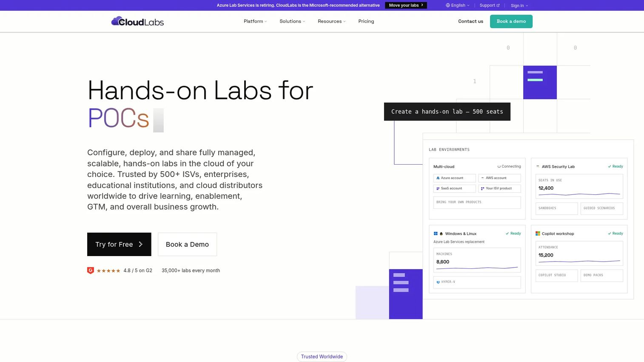Click the Try for Free button
Image resolution: width=644 pixels, height=362 pixels.
[119, 244]
